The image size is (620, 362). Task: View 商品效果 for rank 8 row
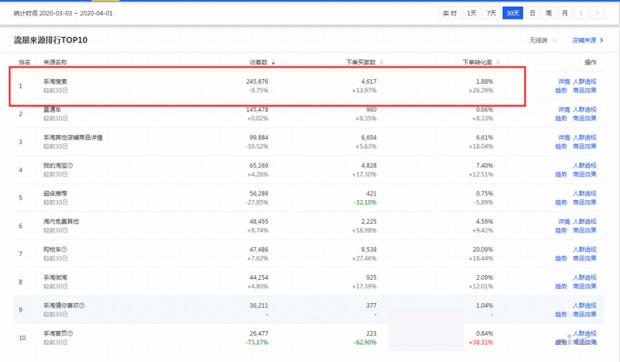[x=585, y=287]
